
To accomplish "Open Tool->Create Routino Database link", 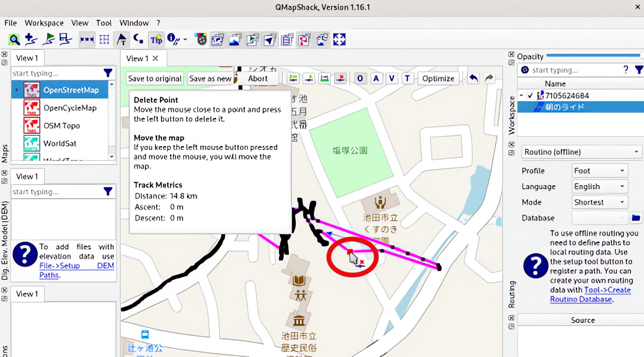I will click(590, 294).
